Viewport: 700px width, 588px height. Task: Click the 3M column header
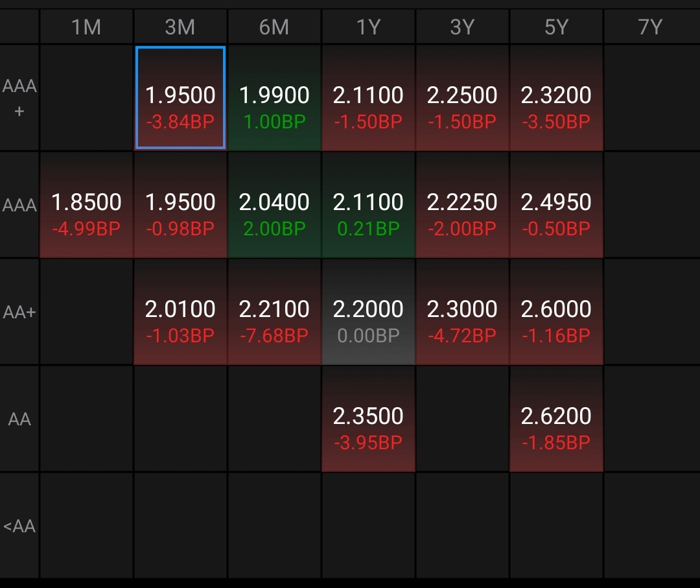pyautogui.click(x=180, y=27)
